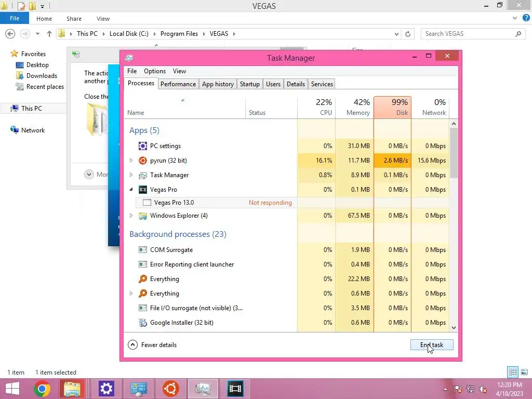Open File Explorer from the taskbar
This screenshot has width=532, height=399.
click(72, 389)
